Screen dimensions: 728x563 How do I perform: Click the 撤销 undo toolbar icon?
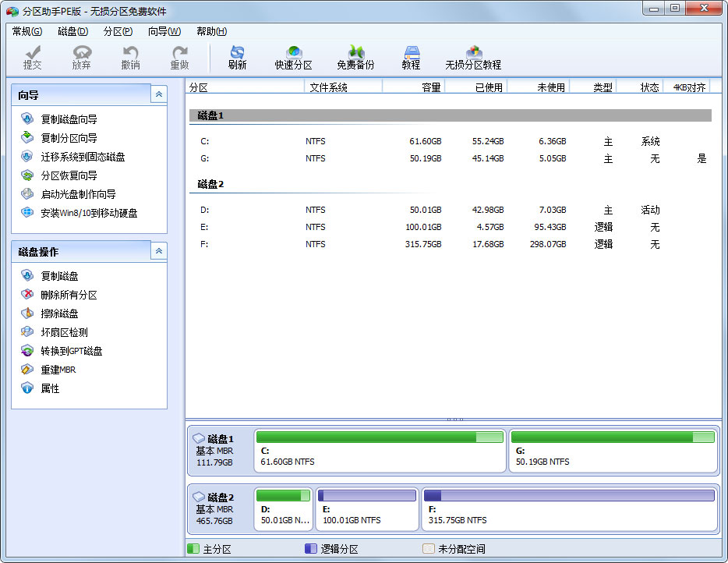[x=130, y=57]
